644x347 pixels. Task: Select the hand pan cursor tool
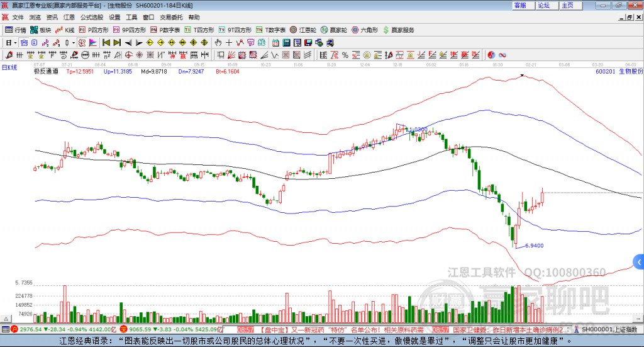coord(218,42)
